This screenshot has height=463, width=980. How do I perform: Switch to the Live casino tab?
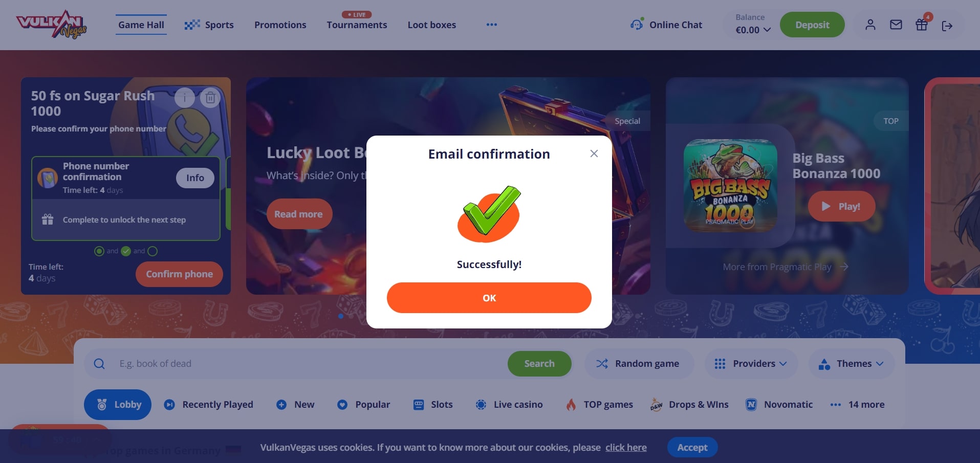click(509, 405)
